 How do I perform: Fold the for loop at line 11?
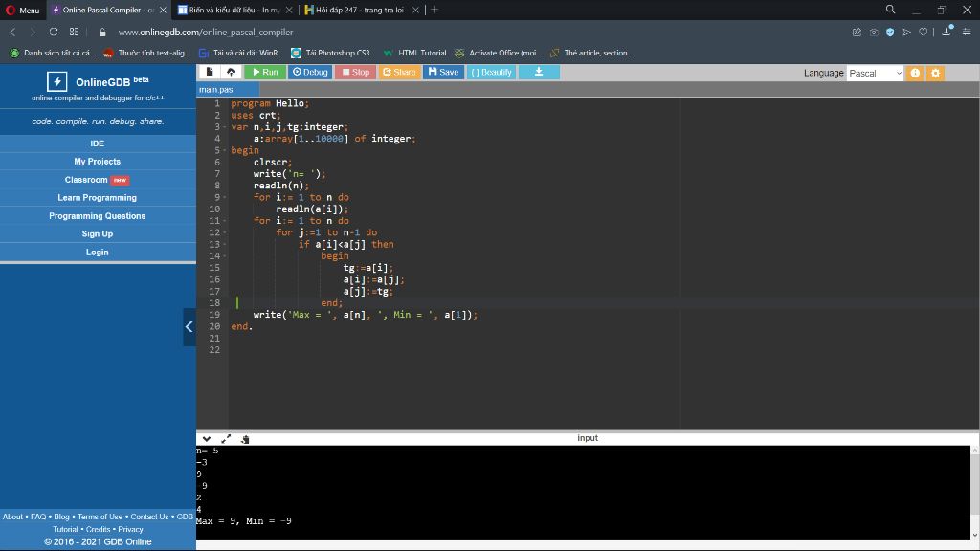(x=225, y=221)
